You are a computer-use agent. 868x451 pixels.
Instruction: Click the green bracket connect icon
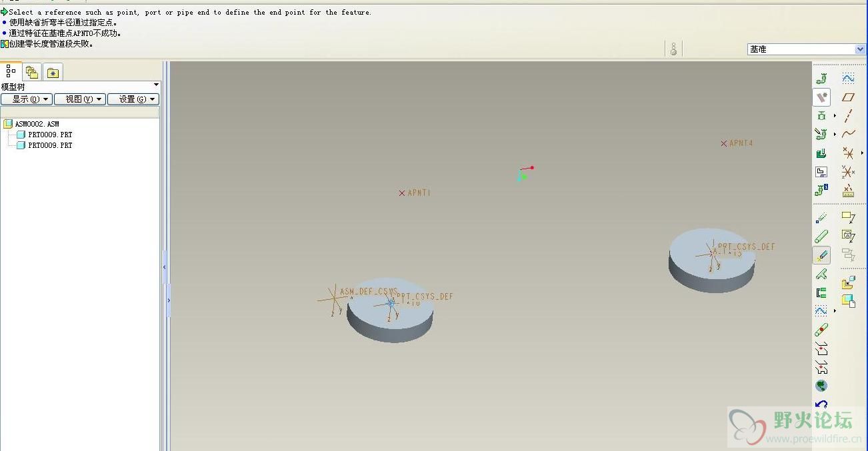[821, 292]
